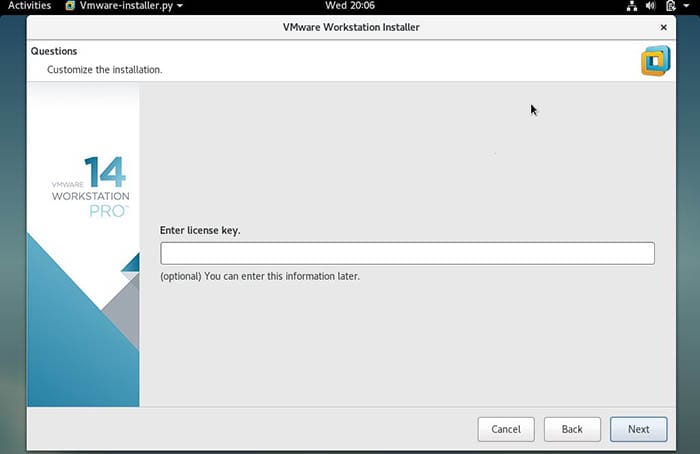
Task: Click the 'VMware Workstation Installer' title text
Action: (x=351, y=27)
